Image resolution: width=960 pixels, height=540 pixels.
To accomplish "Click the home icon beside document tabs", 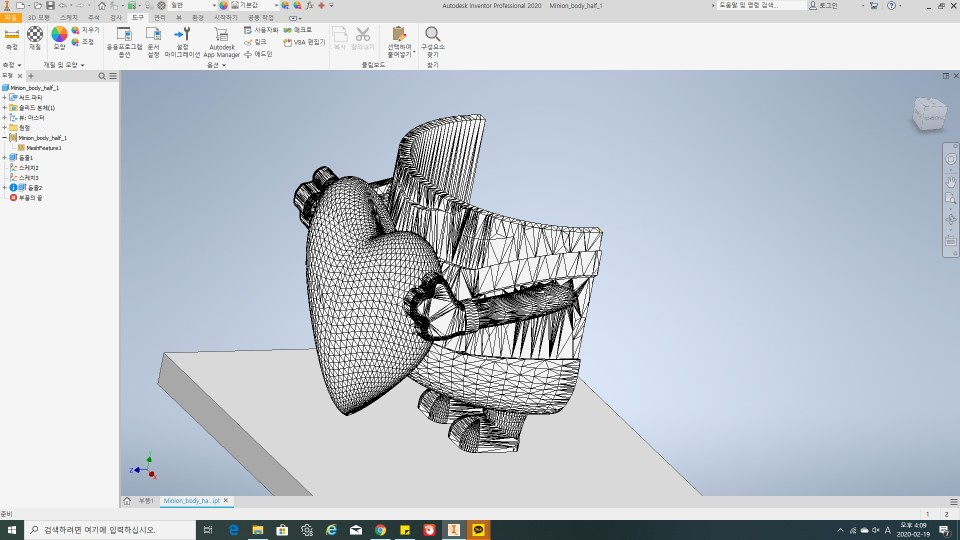I will point(127,501).
